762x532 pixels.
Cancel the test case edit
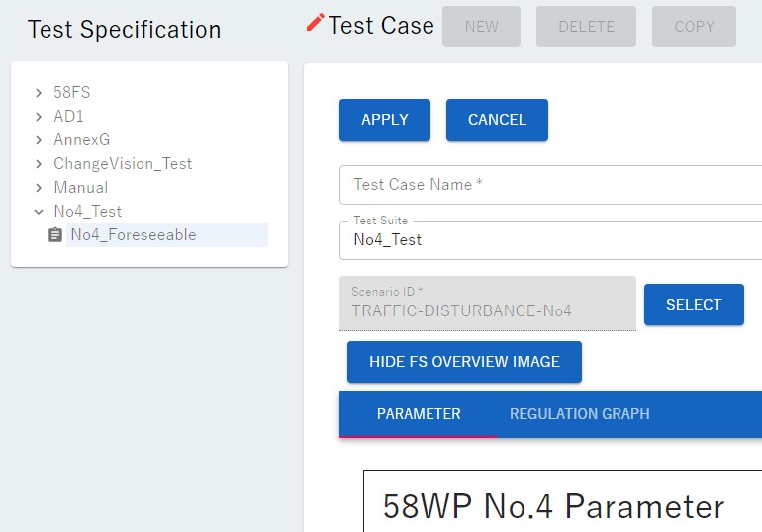(x=497, y=120)
